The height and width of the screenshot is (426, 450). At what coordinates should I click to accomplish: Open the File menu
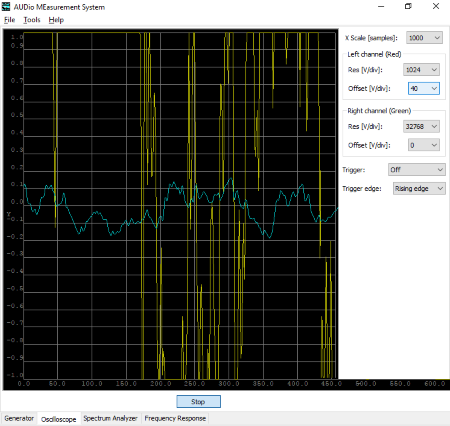(x=9, y=20)
